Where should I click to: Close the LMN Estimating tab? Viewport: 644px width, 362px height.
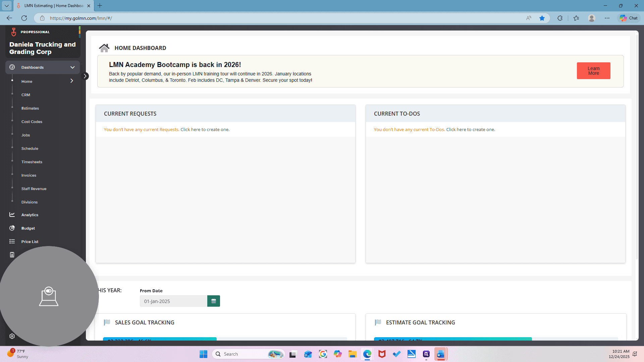pos(89,6)
